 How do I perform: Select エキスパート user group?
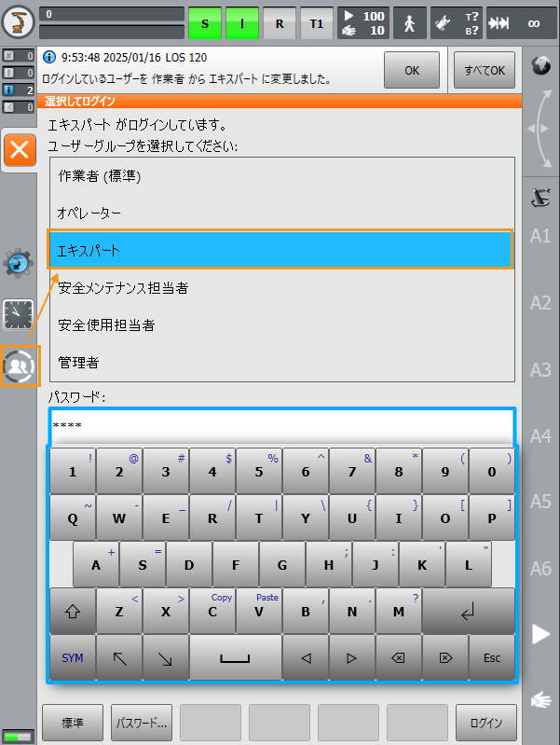(280, 250)
